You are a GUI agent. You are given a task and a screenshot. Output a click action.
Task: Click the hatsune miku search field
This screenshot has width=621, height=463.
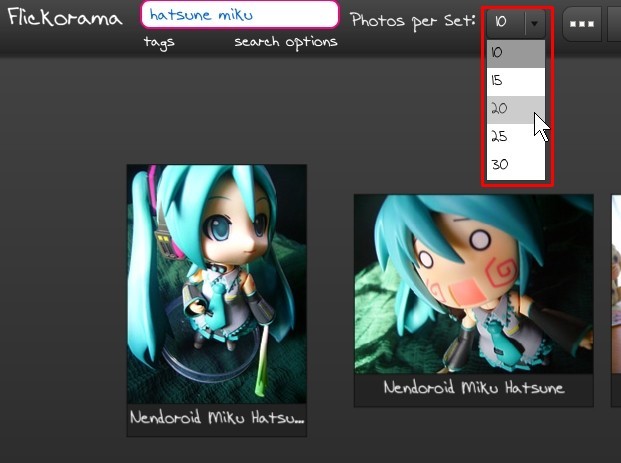tap(240, 15)
